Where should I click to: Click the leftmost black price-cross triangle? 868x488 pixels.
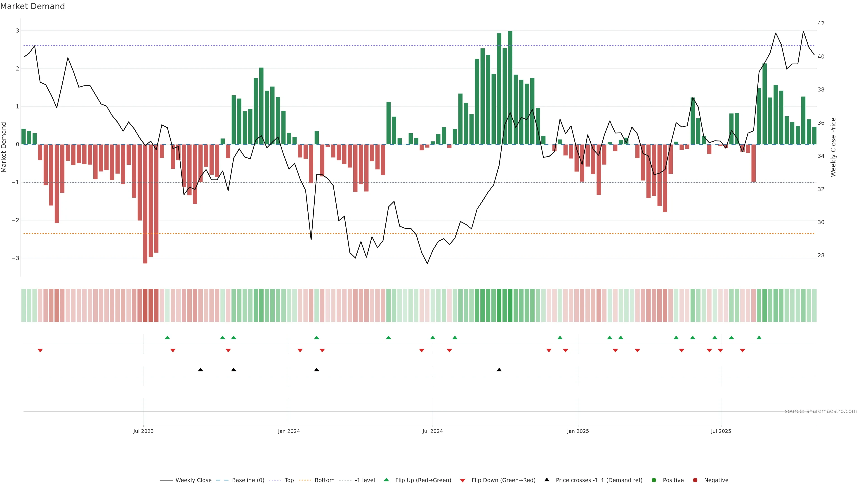[200, 370]
